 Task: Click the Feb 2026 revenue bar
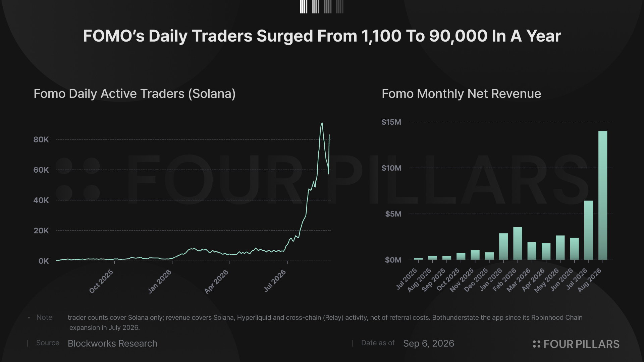click(x=518, y=243)
